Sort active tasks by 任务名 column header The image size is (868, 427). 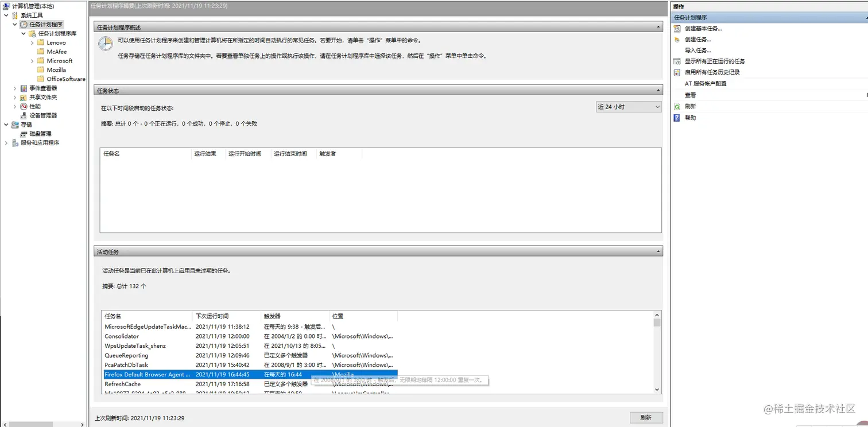[x=147, y=316]
